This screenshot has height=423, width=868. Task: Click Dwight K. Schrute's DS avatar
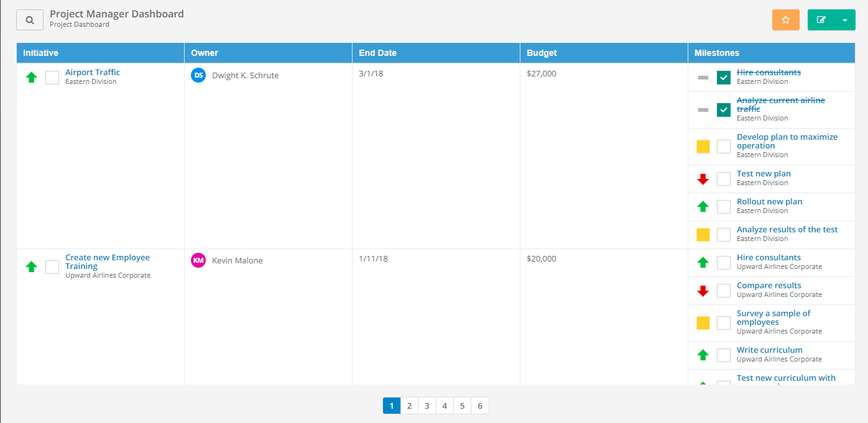click(198, 75)
